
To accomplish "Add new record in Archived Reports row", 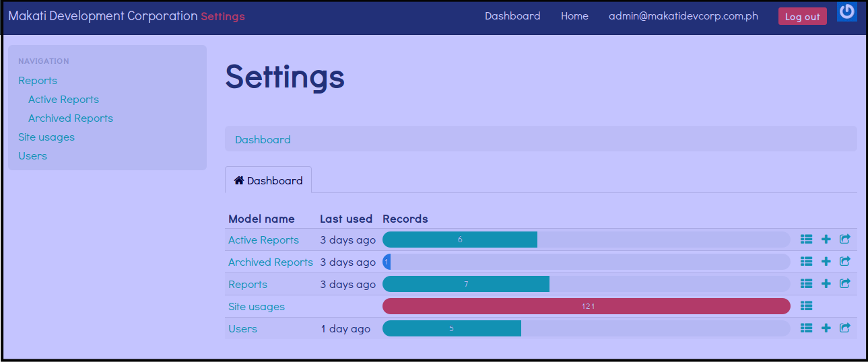I will coord(826,261).
